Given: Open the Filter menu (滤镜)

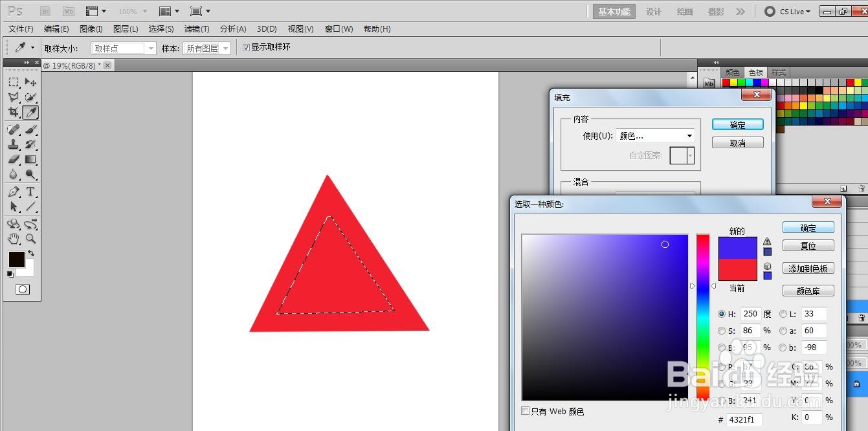Looking at the screenshot, I should pyautogui.click(x=197, y=29).
